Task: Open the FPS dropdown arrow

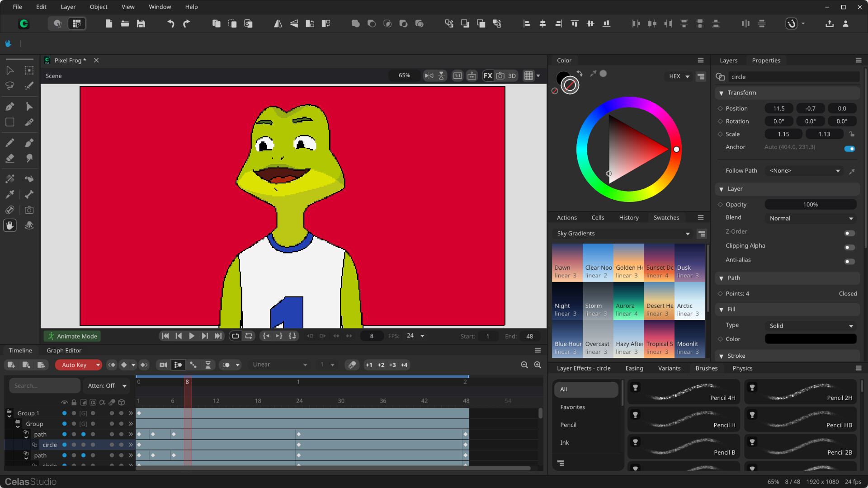Action: [x=422, y=336]
